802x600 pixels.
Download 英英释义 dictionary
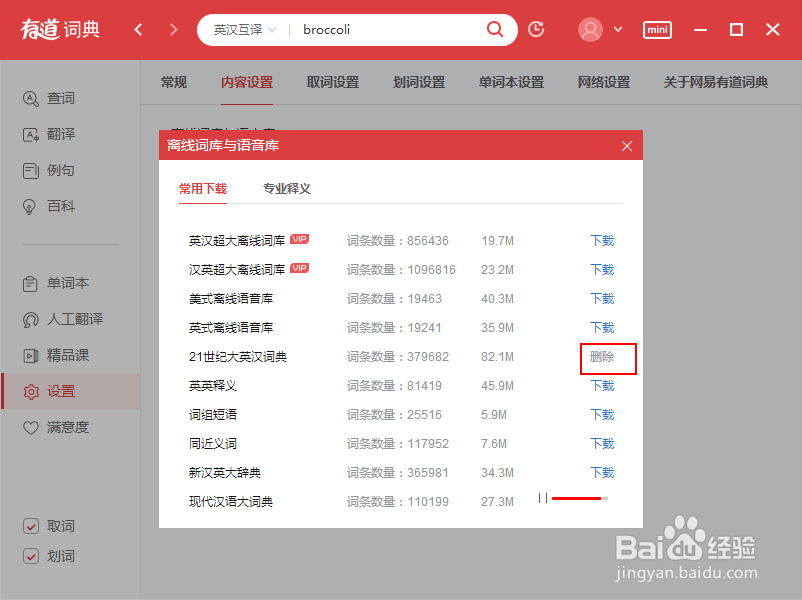pos(602,386)
